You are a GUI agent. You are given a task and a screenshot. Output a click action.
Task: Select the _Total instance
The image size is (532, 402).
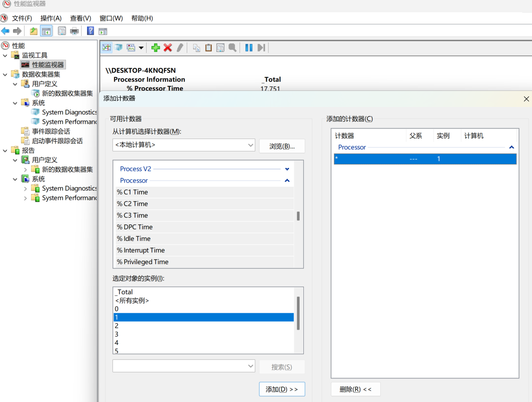click(204, 292)
